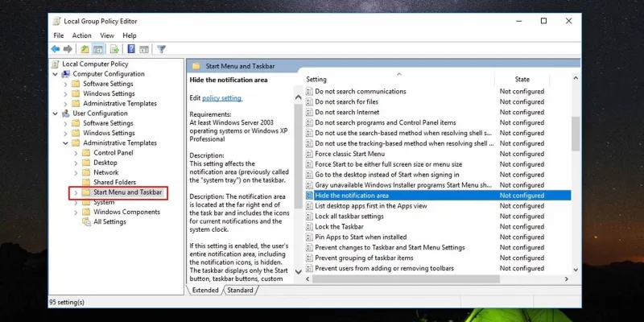This screenshot has height=322, width=644.
Task: Expand the Start Menu and Taskbar node
Action: (76, 192)
